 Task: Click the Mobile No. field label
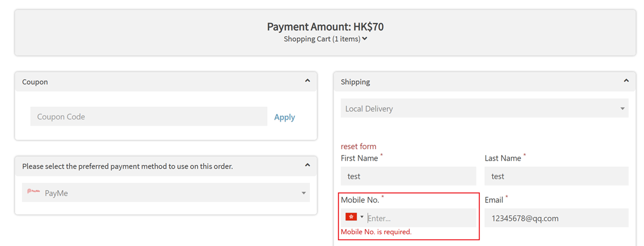click(x=360, y=200)
